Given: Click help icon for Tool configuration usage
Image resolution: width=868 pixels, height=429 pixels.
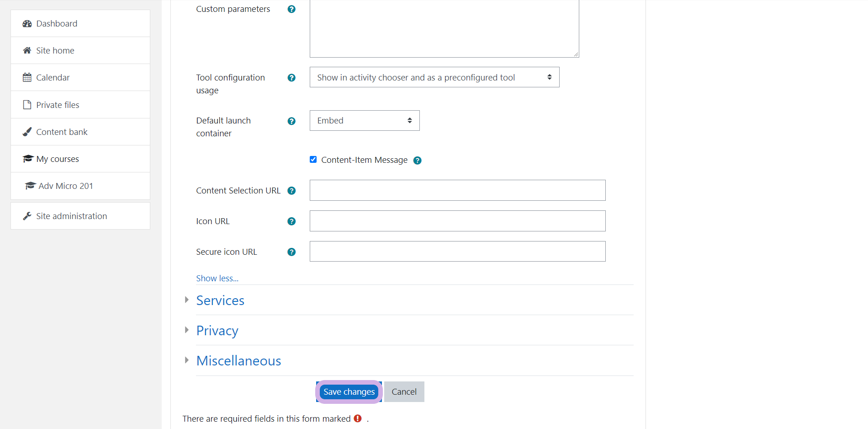Looking at the screenshot, I should 291,78.
